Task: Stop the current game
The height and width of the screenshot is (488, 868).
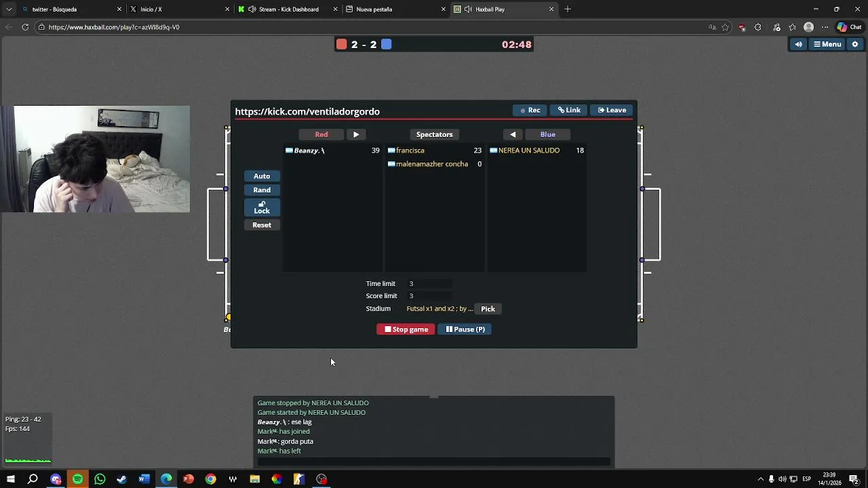Action: (x=406, y=329)
